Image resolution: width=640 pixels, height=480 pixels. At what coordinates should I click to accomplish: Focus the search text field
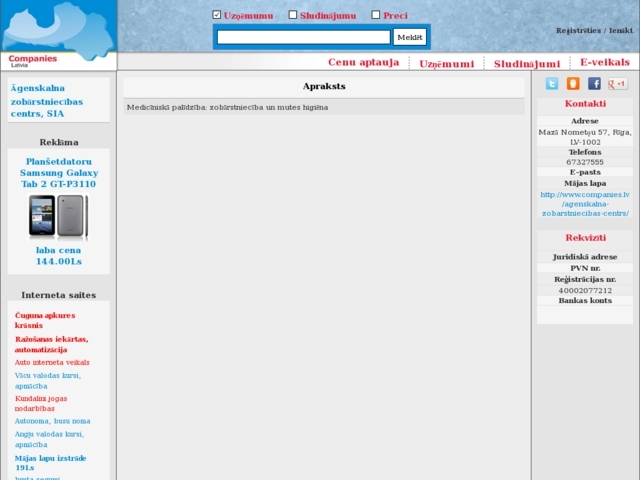tap(303, 37)
